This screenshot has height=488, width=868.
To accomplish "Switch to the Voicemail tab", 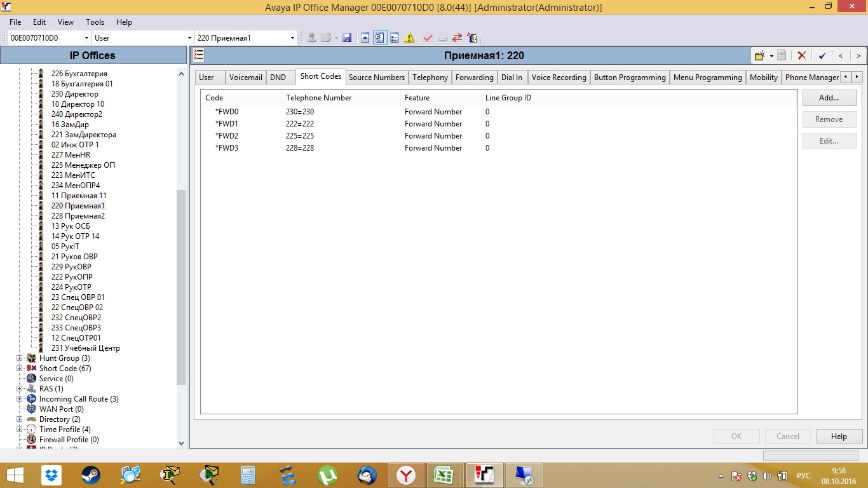I will [246, 78].
